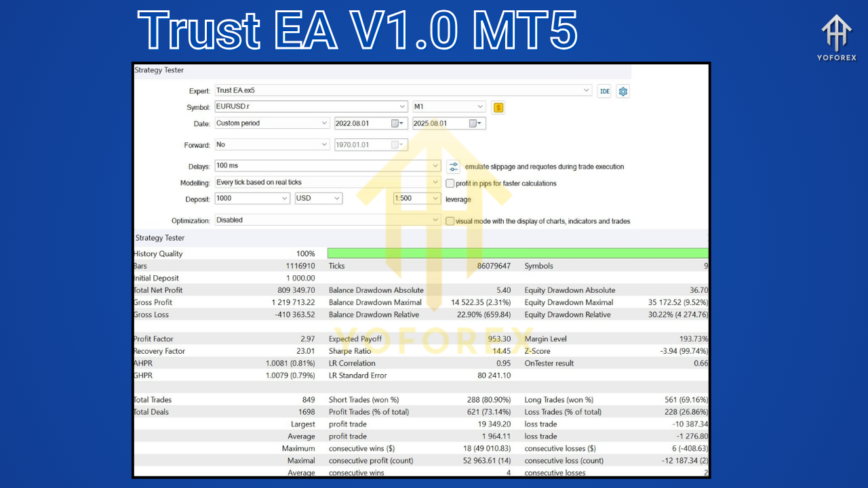
Task: Click the yellow dollar deposit currency icon
Action: pyautogui.click(x=498, y=107)
